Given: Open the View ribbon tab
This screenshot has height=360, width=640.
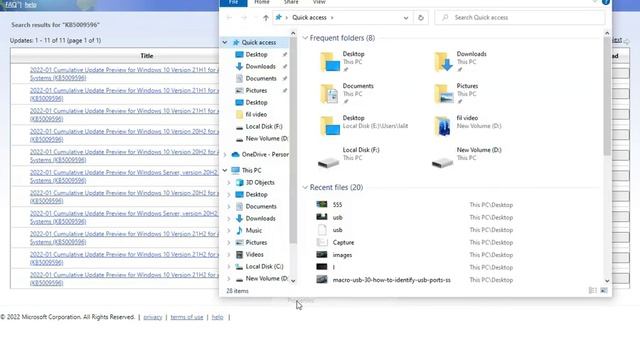Looking at the screenshot, I should 319,2.
